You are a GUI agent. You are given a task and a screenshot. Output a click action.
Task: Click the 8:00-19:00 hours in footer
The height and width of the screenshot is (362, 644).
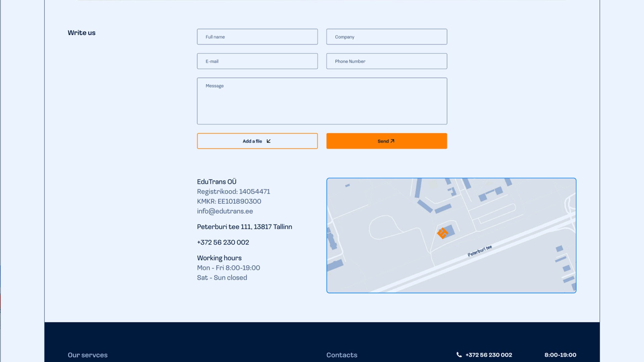coord(560,355)
